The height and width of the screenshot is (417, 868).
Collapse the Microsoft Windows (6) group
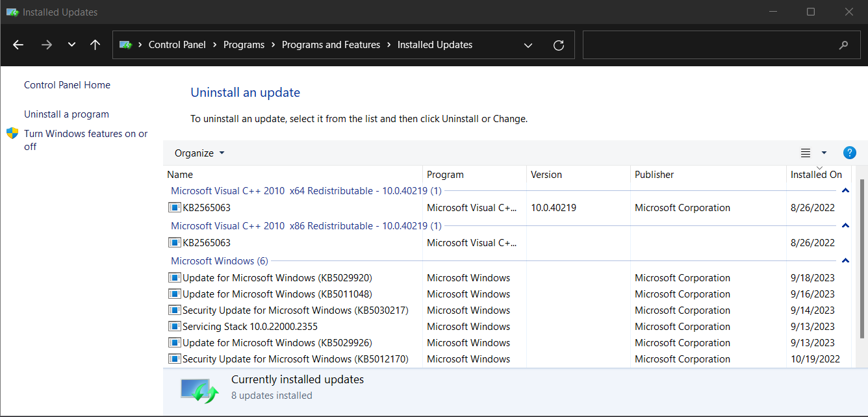click(845, 261)
